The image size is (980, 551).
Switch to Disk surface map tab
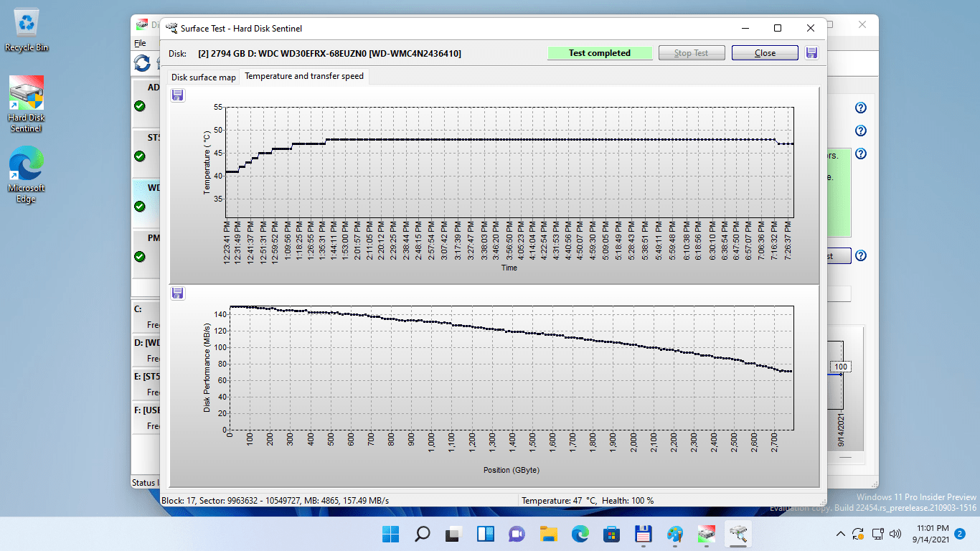point(203,77)
